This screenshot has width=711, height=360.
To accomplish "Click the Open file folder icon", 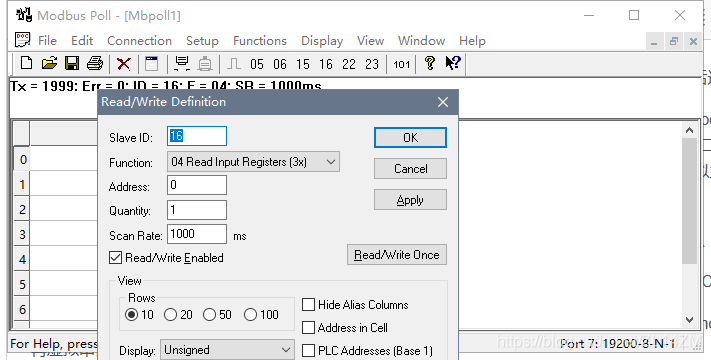I will pos(49,63).
